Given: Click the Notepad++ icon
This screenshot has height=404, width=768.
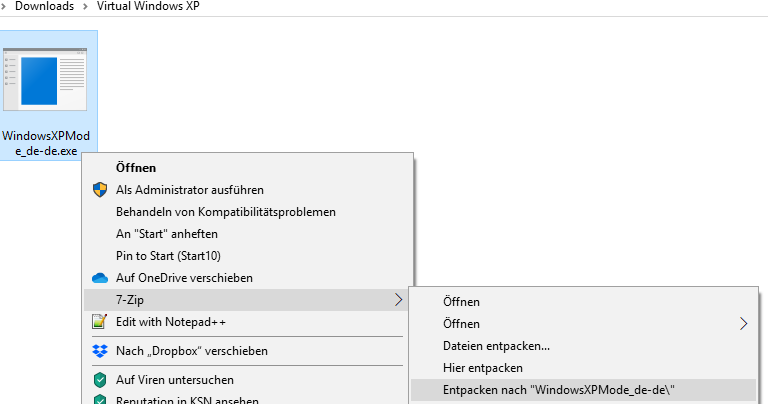Looking at the screenshot, I should [99, 322].
